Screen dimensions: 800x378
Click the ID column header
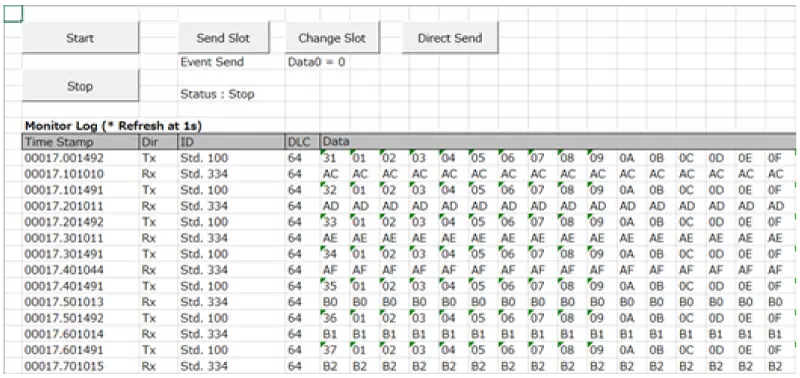pos(231,141)
